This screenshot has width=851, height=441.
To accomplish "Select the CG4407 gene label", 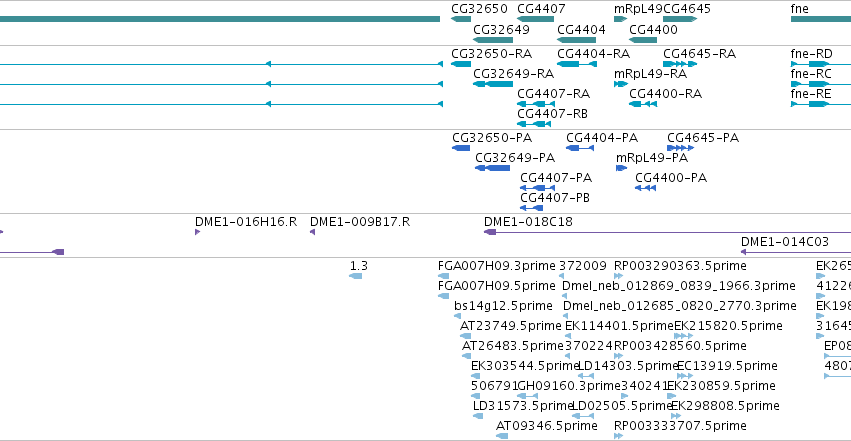I will tap(541, 9).
